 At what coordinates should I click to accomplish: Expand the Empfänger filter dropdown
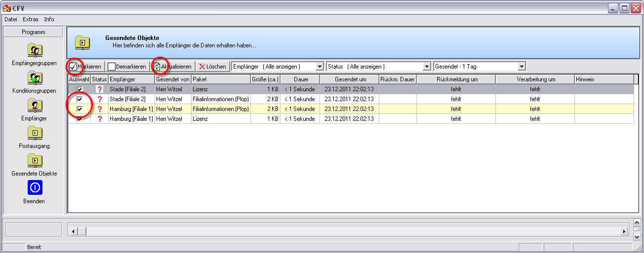(x=319, y=67)
